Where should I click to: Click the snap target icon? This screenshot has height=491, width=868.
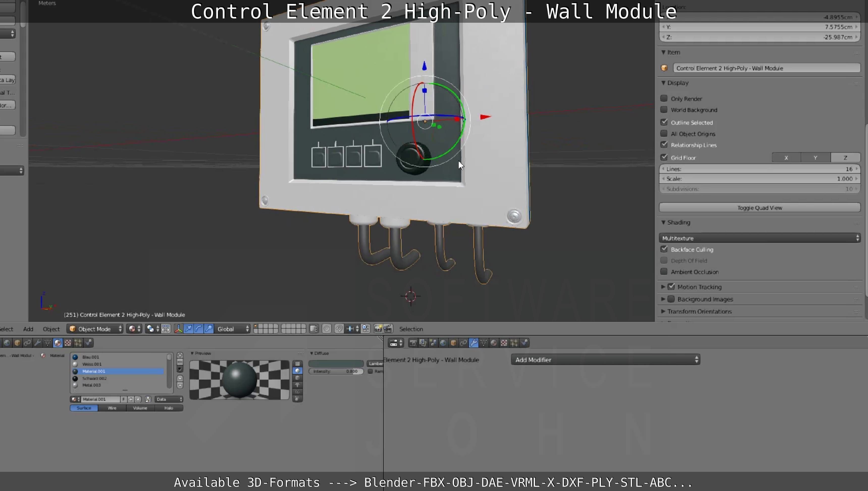click(366, 329)
